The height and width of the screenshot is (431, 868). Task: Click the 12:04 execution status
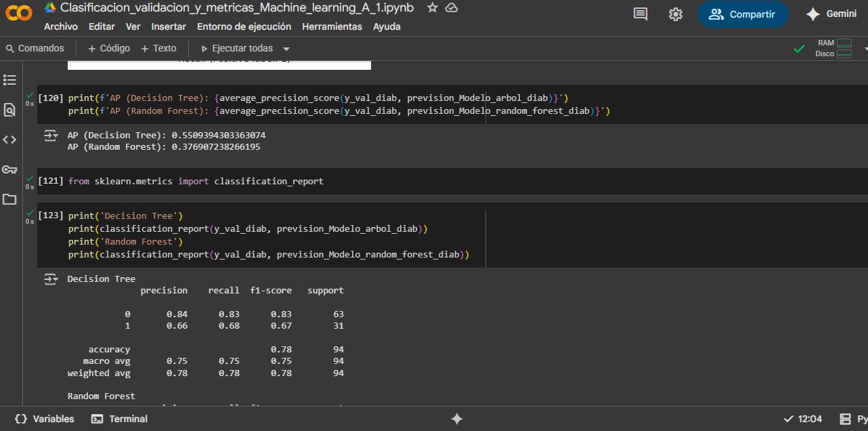coord(802,419)
